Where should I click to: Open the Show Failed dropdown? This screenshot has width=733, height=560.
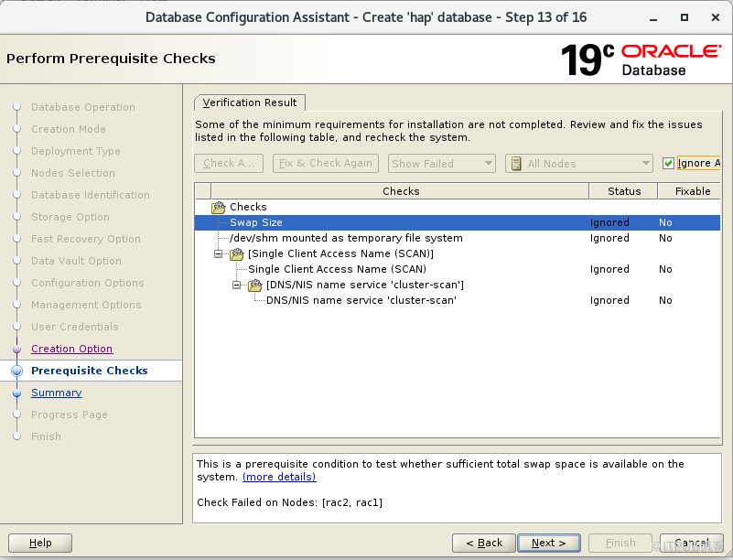tap(442, 164)
